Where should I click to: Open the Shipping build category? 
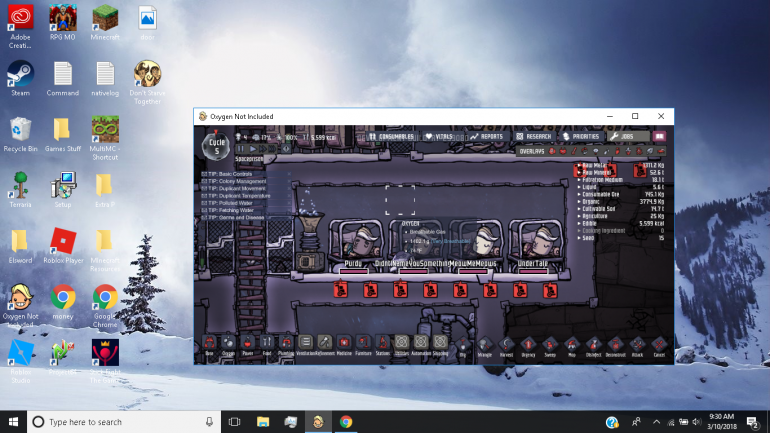[440, 344]
